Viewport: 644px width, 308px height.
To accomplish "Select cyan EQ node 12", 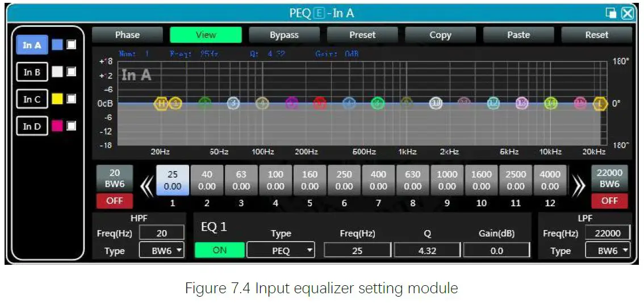I will coord(494,103).
